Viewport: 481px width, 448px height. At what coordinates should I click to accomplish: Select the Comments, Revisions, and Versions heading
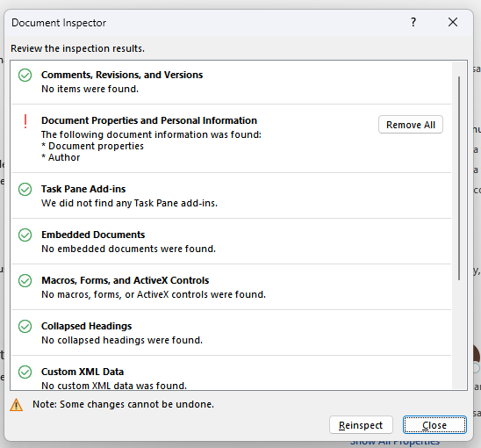(x=122, y=75)
